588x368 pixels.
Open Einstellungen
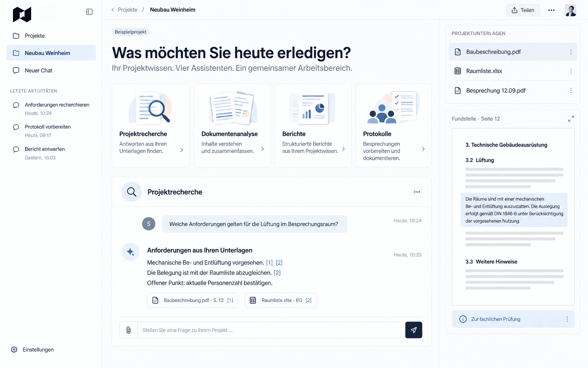32,349
